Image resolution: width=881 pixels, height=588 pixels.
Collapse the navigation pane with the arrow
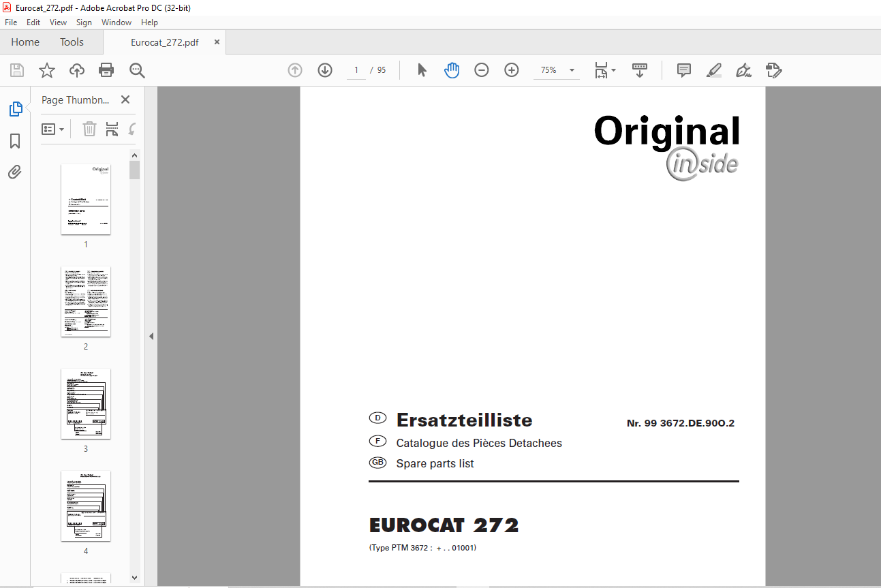(151, 337)
